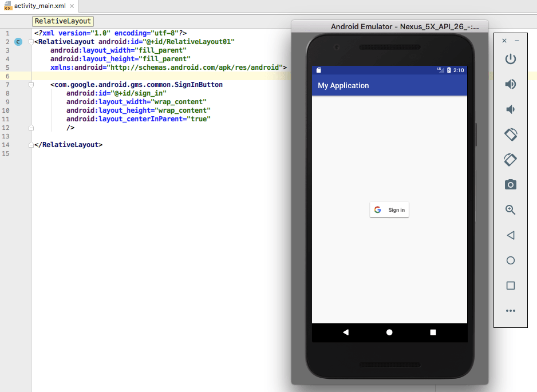
Task: Collapse the SignInButton tag fold marker
Action: point(31,85)
